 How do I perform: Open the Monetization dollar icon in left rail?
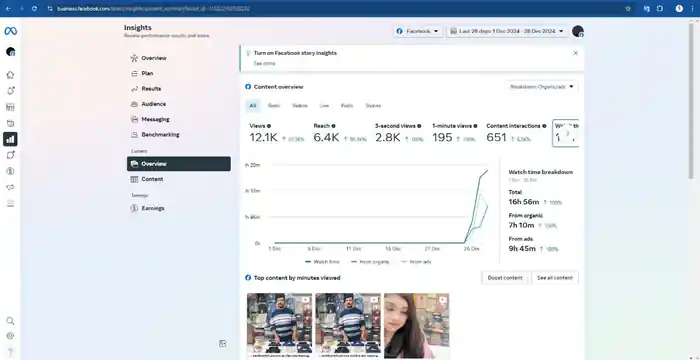click(x=10, y=171)
